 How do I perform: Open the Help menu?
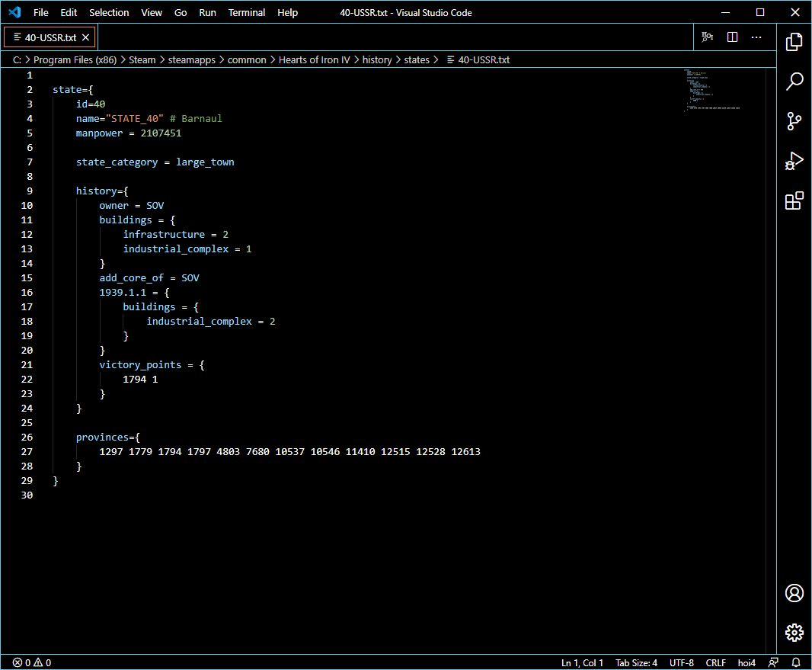point(287,12)
